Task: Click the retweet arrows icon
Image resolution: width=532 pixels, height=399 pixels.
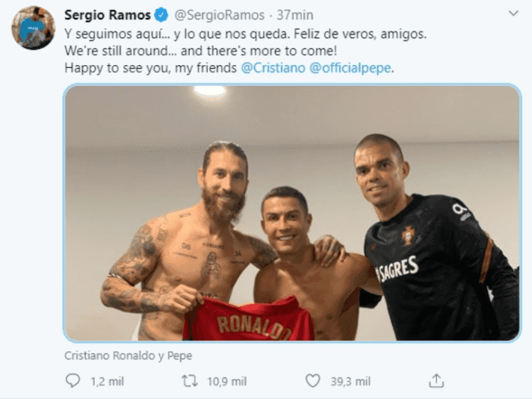Action: tap(190, 380)
